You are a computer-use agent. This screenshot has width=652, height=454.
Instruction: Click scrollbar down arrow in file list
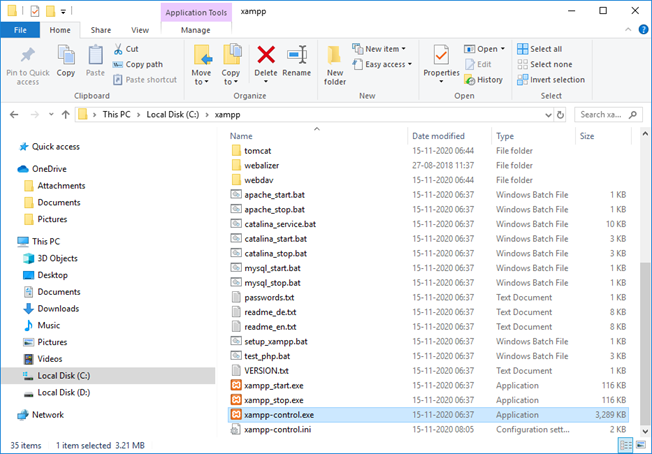coord(645,431)
